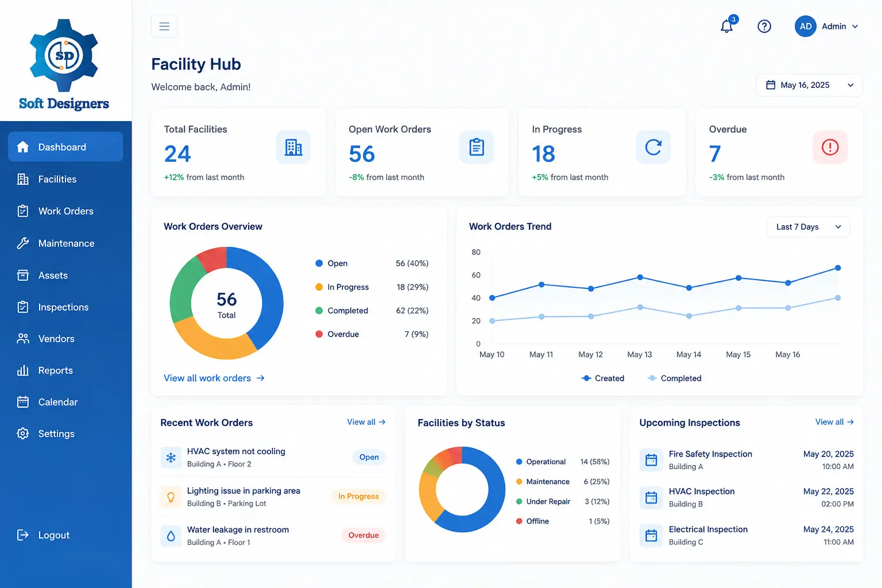Click View all in Recent Work Orders
This screenshot has width=882, height=588.
point(366,422)
